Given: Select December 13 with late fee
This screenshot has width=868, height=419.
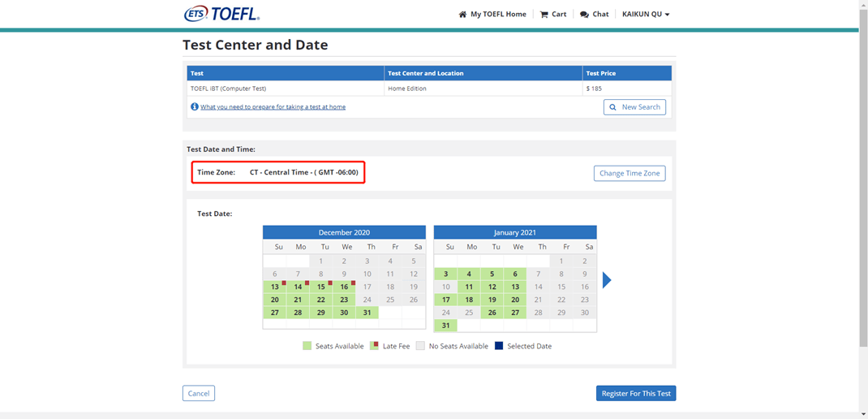Looking at the screenshot, I should pyautogui.click(x=274, y=287).
